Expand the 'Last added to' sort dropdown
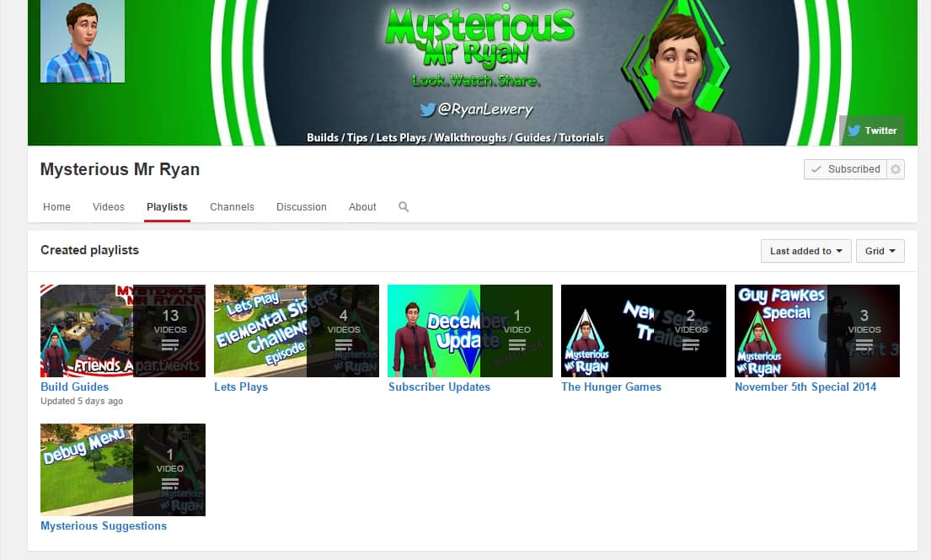 click(x=805, y=251)
